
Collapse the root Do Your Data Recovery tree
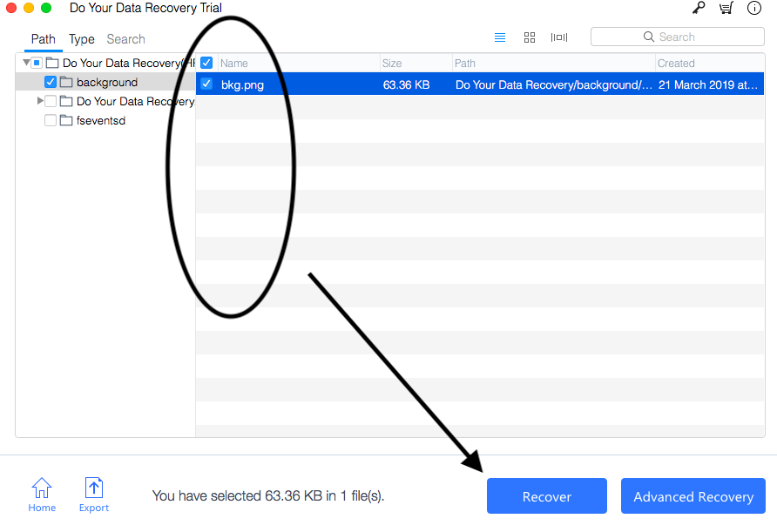26,63
